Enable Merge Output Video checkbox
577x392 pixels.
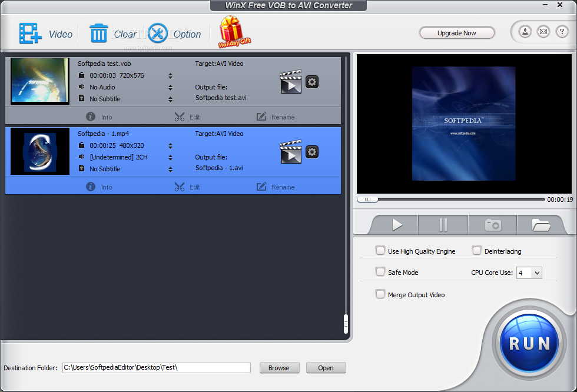(380, 294)
